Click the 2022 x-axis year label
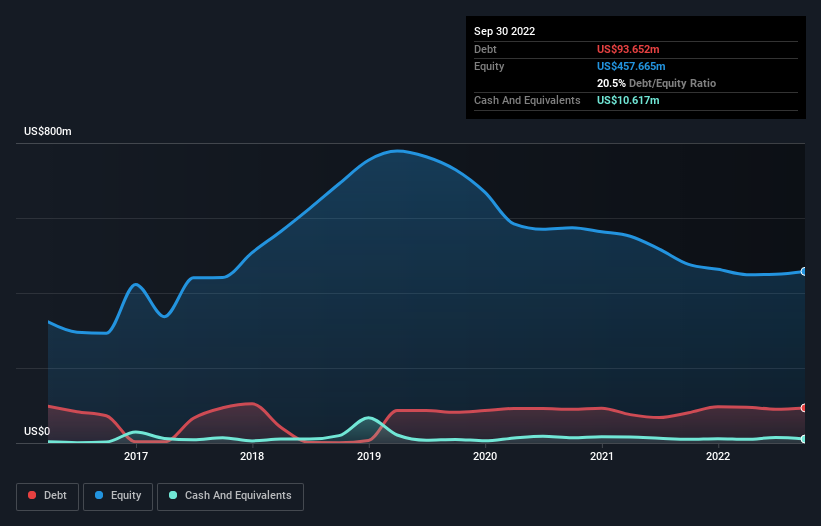 pyautogui.click(x=718, y=456)
